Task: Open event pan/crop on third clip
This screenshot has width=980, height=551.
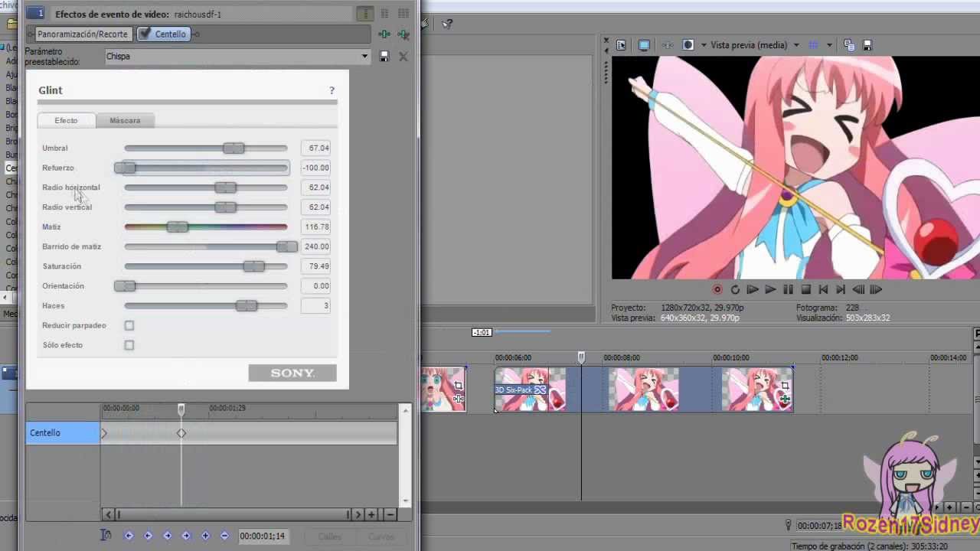Action: pyautogui.click(x=785, y=386)
